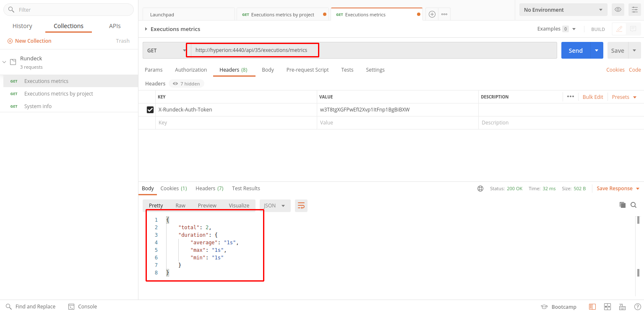Viewport: 644px width, 313px height.
Task: Open the No Environment dropdown
Action: (x=563, y=9)
